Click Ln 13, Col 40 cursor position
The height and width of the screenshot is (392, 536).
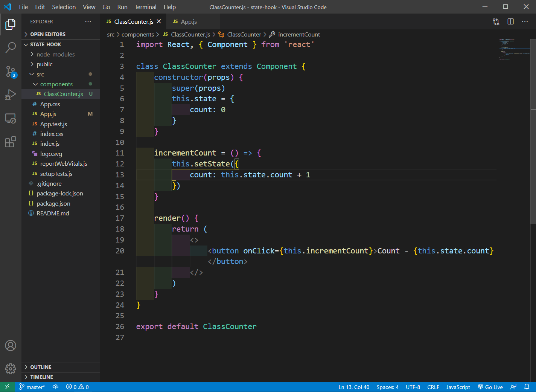354,387
